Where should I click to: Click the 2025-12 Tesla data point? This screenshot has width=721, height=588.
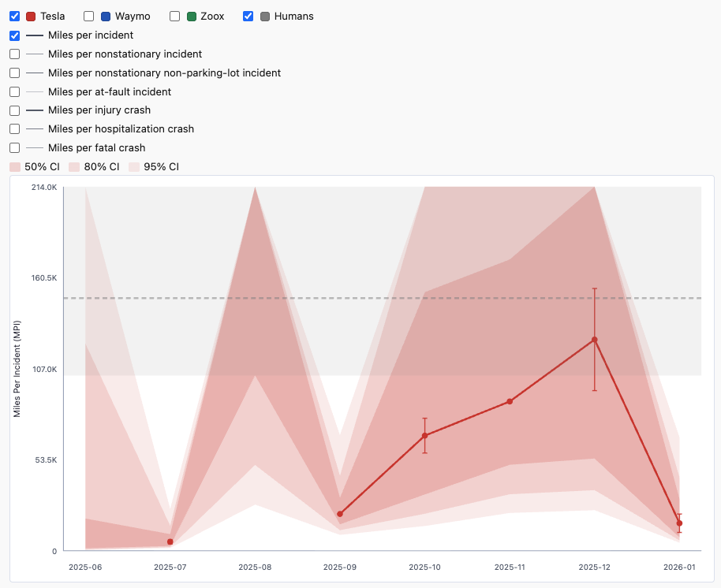595,340
